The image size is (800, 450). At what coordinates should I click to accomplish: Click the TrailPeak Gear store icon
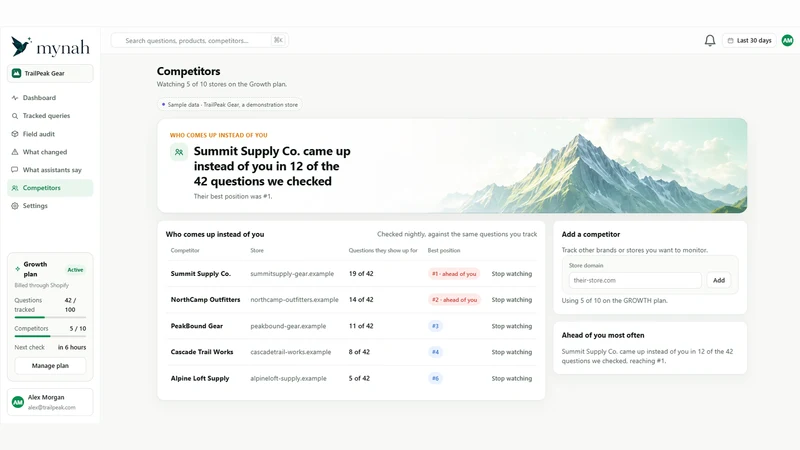[16, 73]
